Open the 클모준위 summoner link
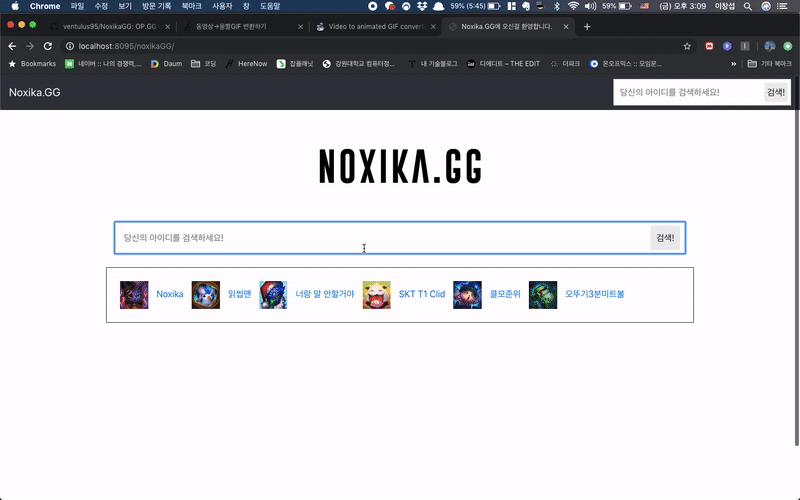The width and height of the screenshot is (800, 500). [x=505, y=294]
